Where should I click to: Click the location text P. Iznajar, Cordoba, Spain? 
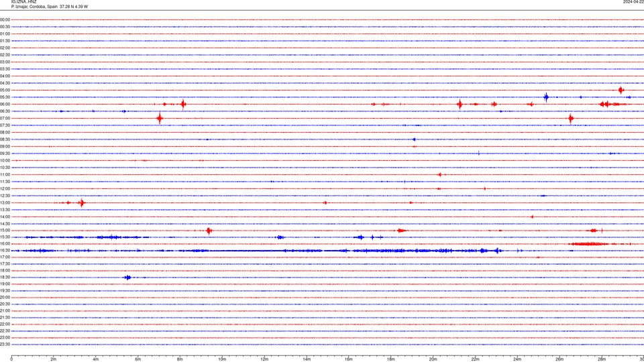(x=34, y=7)
